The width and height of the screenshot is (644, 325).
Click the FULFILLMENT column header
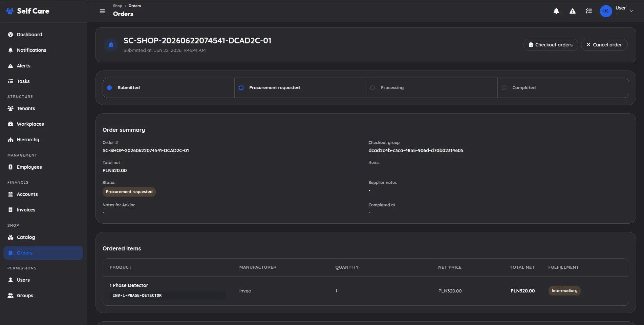563,267
